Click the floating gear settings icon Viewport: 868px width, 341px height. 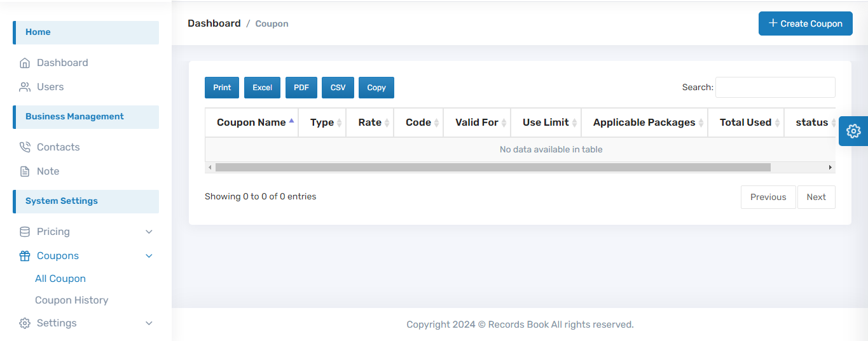[853, 131]
